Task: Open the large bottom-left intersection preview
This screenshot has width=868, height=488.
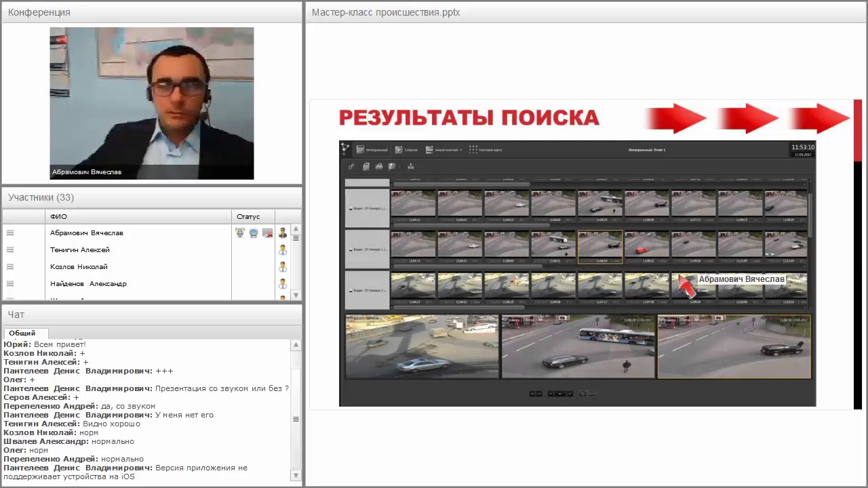Action: pos(422,346)
